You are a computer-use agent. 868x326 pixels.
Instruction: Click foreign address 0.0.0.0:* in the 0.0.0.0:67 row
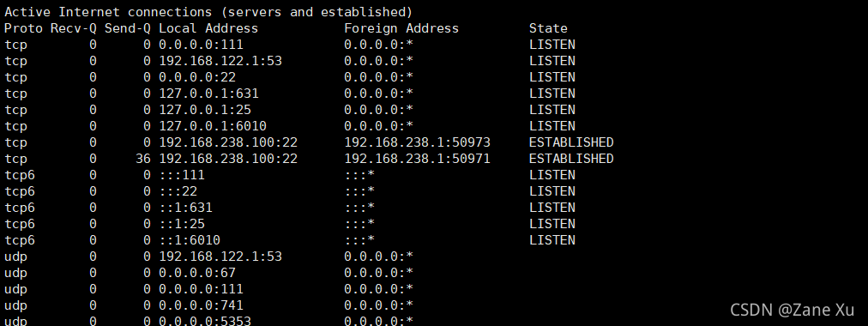click(378, 273)
